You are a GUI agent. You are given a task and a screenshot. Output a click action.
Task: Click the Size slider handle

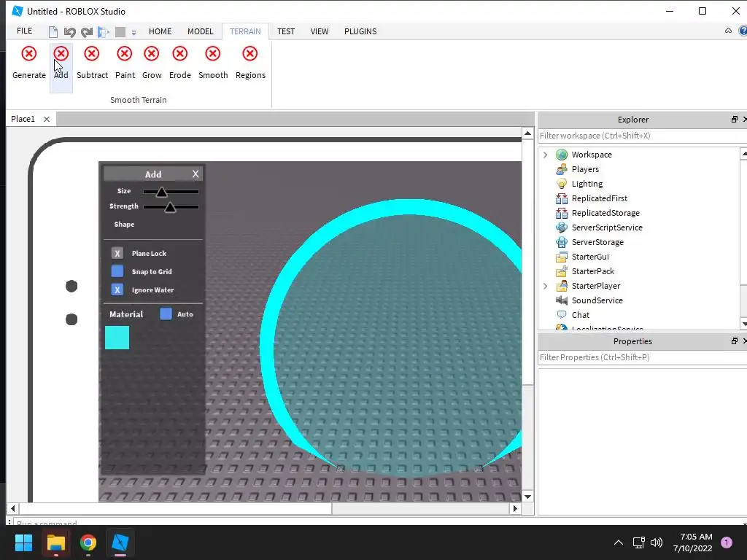161,192
